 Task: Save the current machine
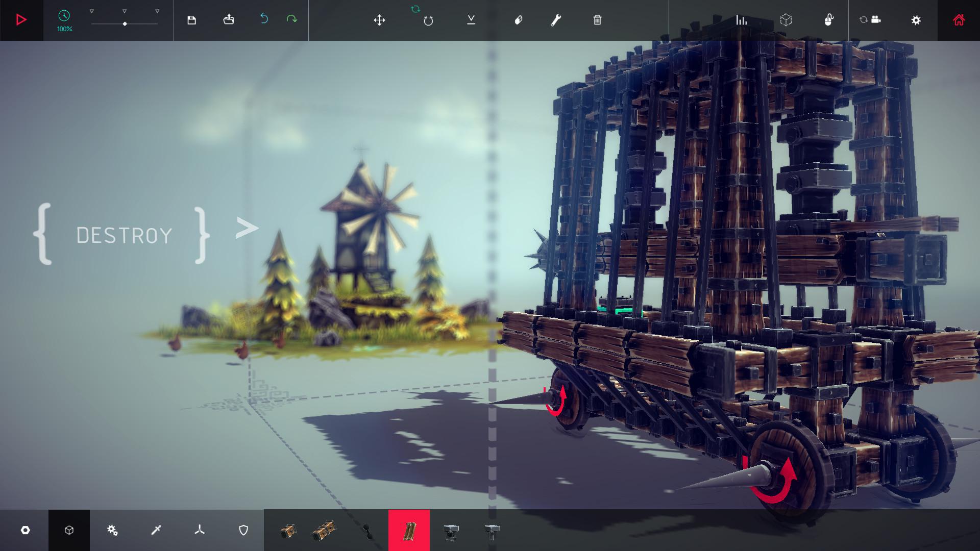point(191,19)
